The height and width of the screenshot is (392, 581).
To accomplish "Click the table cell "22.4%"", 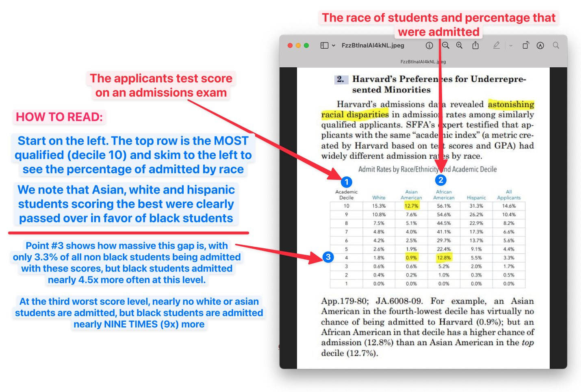I will pos(444,249).
